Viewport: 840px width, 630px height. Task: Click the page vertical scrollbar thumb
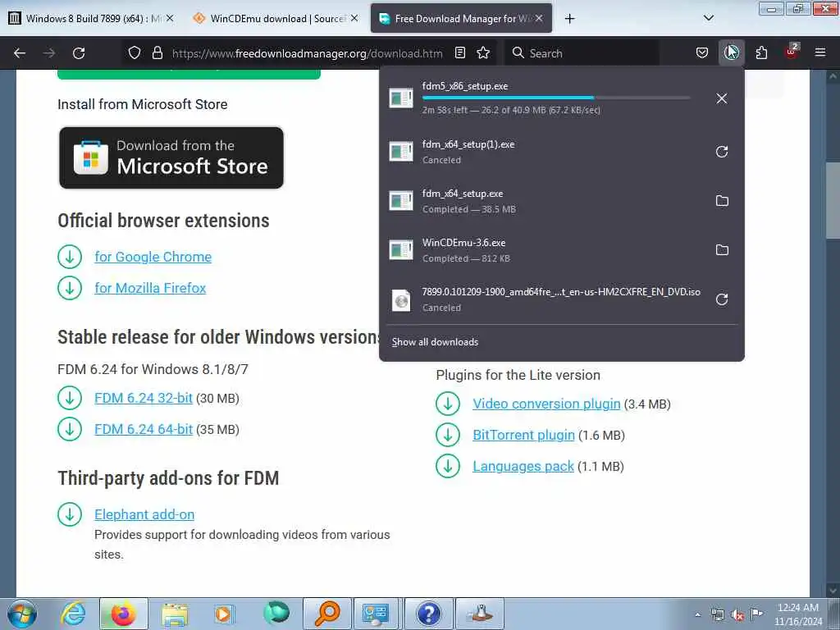833,199
